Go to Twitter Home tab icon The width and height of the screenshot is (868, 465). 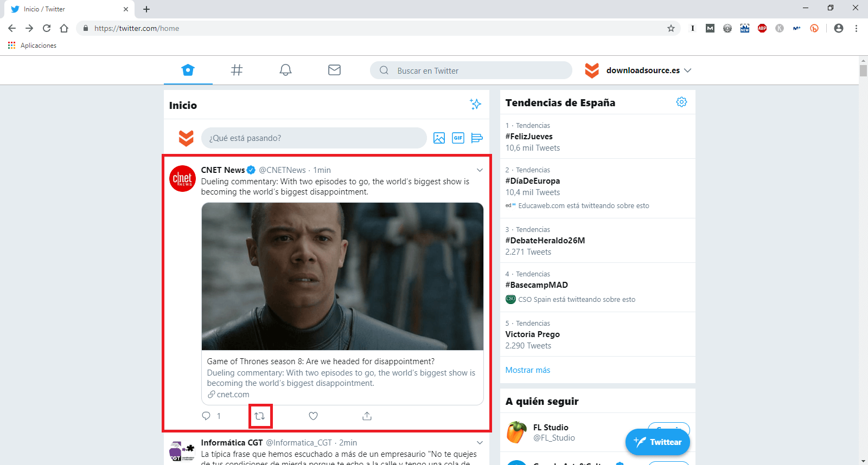[x=188, y=70]
